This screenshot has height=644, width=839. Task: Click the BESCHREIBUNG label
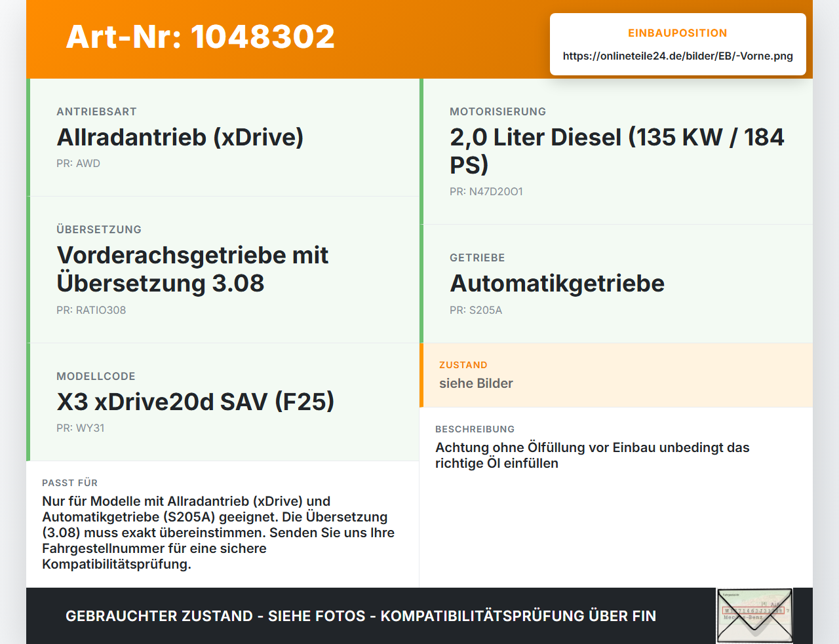[475, 429]
